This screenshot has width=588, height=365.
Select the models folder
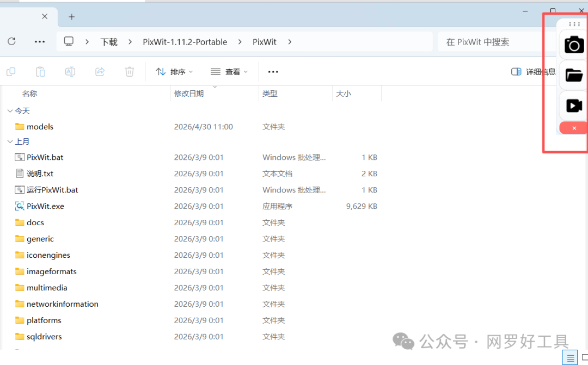(40, 127)
